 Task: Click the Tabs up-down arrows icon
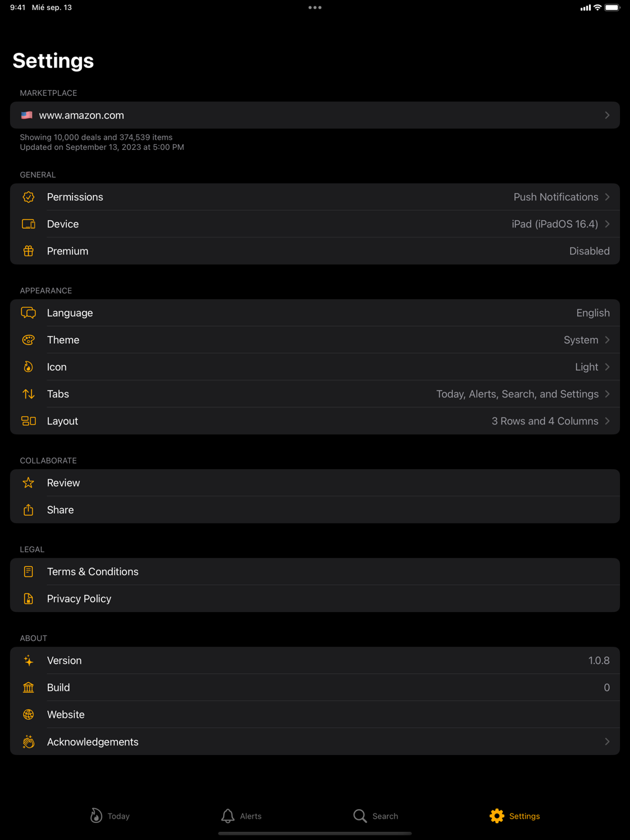click(28, 394)
